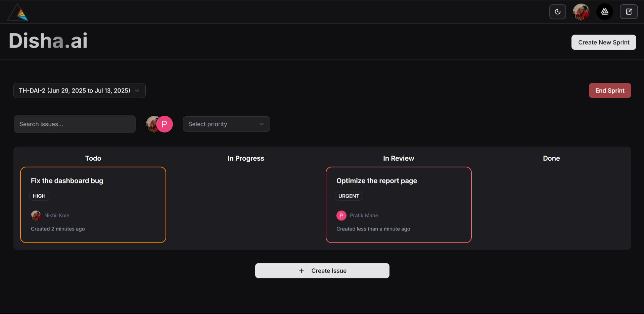Click the sprint selector chevron arrow
Image resolution: width=644 pixels, height=314 pixels.
137,91
